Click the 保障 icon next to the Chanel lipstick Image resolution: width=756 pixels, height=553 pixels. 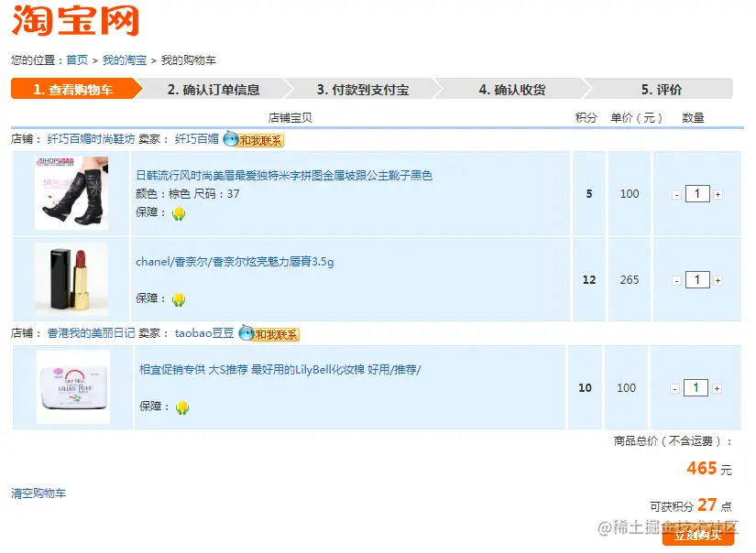click(178, 300)
